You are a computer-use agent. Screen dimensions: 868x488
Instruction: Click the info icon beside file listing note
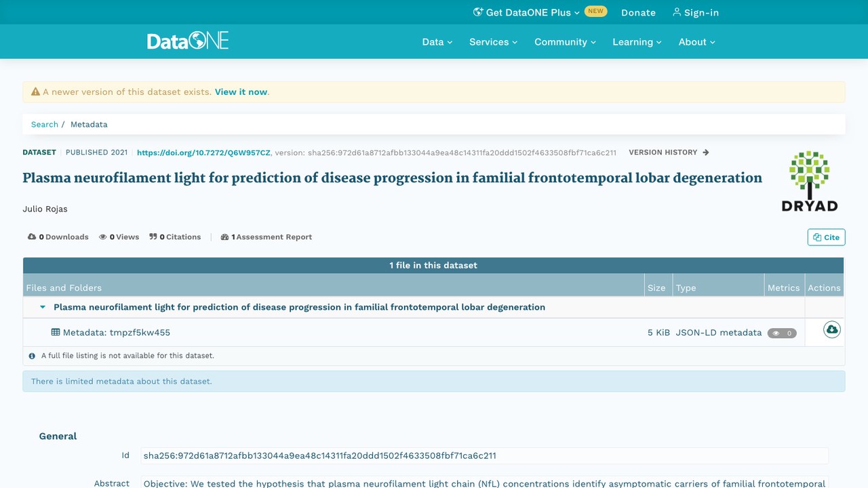click(x=32, y=356)
